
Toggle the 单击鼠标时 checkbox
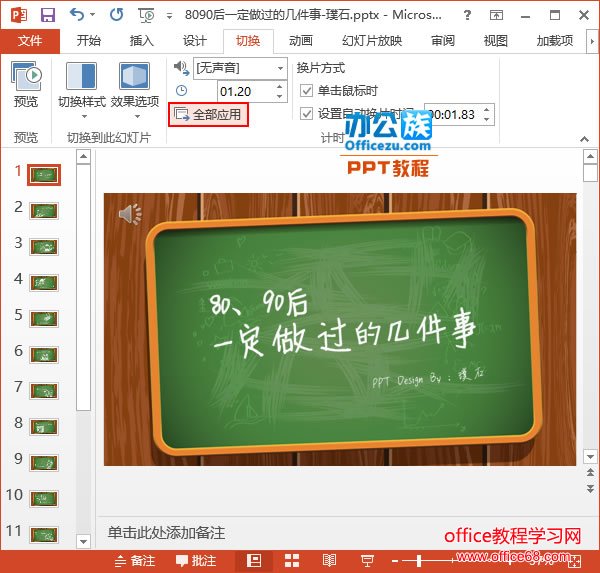click(x=306, y=91)
